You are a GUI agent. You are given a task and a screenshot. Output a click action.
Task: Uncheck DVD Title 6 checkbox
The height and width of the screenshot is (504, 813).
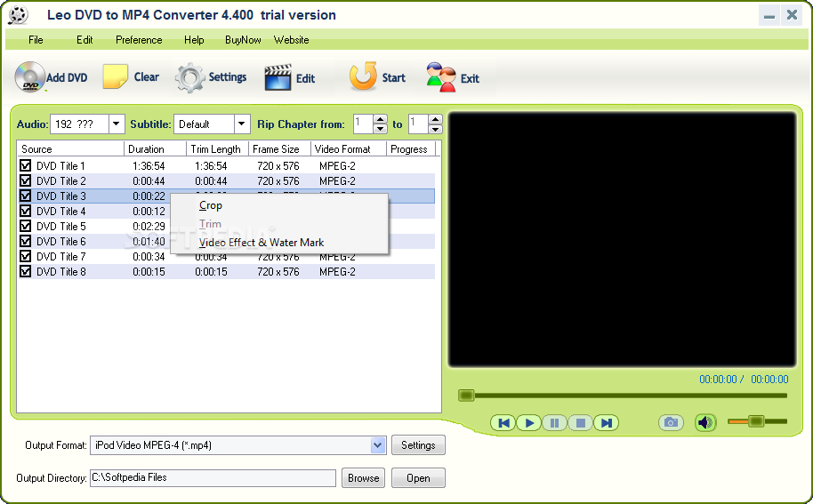pyautogui.click(x=25, y=242)
